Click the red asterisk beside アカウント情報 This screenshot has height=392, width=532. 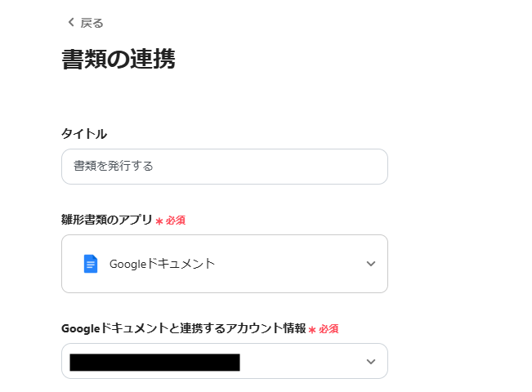[312, 329]
